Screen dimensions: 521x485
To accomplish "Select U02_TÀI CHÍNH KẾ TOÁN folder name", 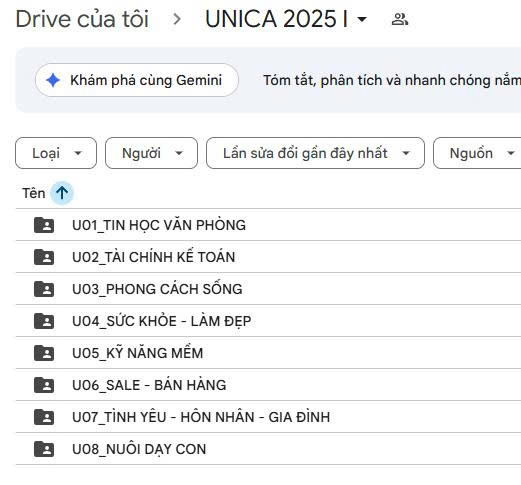I will (154, 257).
